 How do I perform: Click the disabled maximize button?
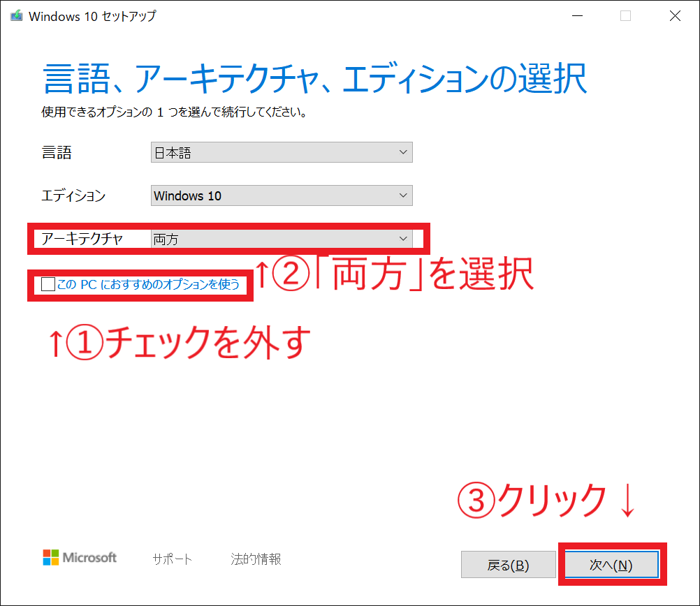point(625,16)
